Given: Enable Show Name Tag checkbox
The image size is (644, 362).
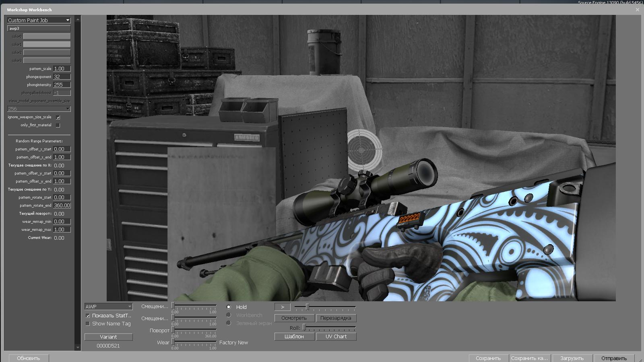Looking at the screenshot, I should pyautogui.click(x=88, y=324).
